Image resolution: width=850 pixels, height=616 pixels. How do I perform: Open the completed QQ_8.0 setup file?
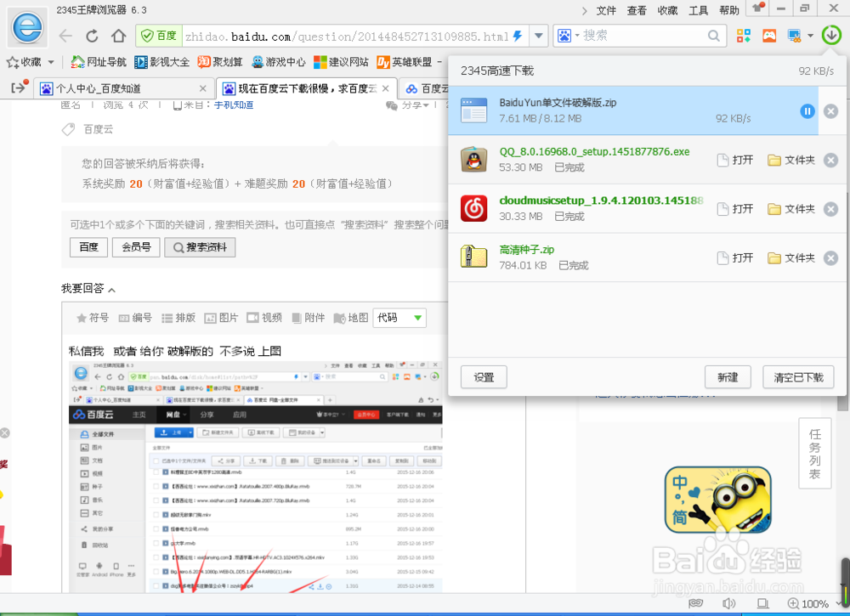735,160
